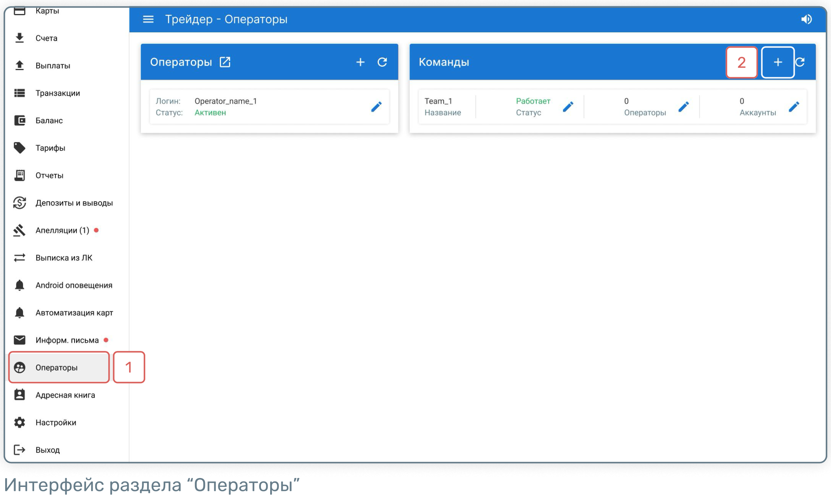The width and height of the screenshot is (831, 504).
Task: Select the Team_1 team row name
Action: pyautogui.click(x=438, y=101)
